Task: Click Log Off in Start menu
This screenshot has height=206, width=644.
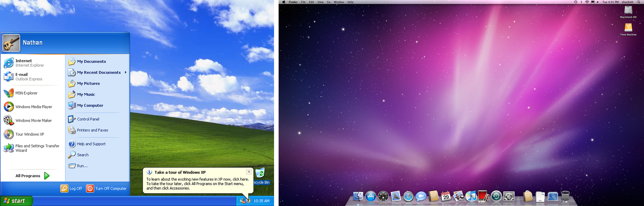Action: pos(71,188)
